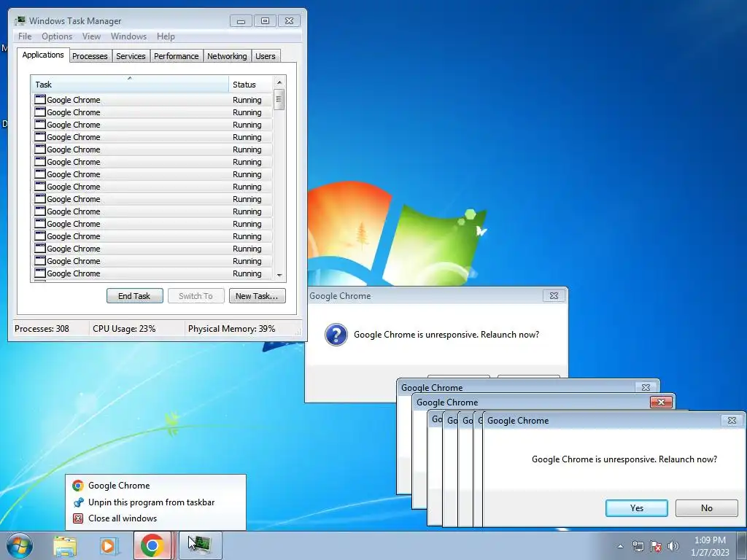Sort by the Task column header

pyautogui.click(x=130, y=85)
